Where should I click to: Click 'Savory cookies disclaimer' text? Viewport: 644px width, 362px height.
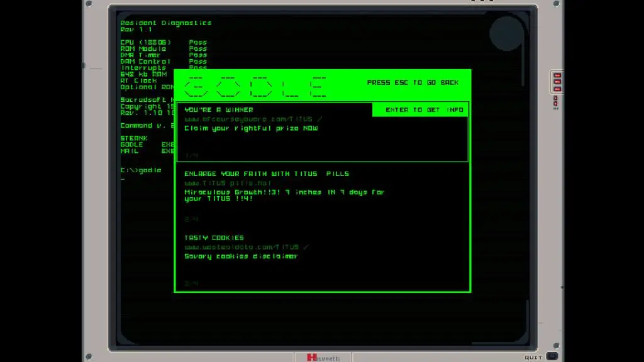point(241,256)
